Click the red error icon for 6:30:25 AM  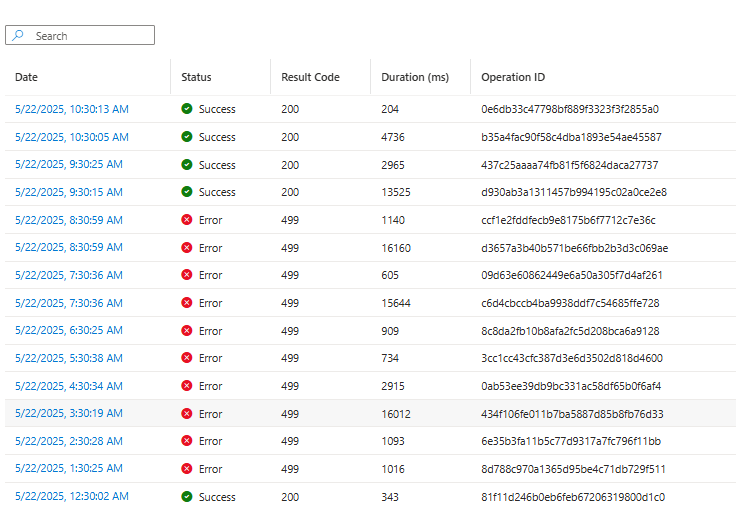pyautogui.click(x=187, y=331)
